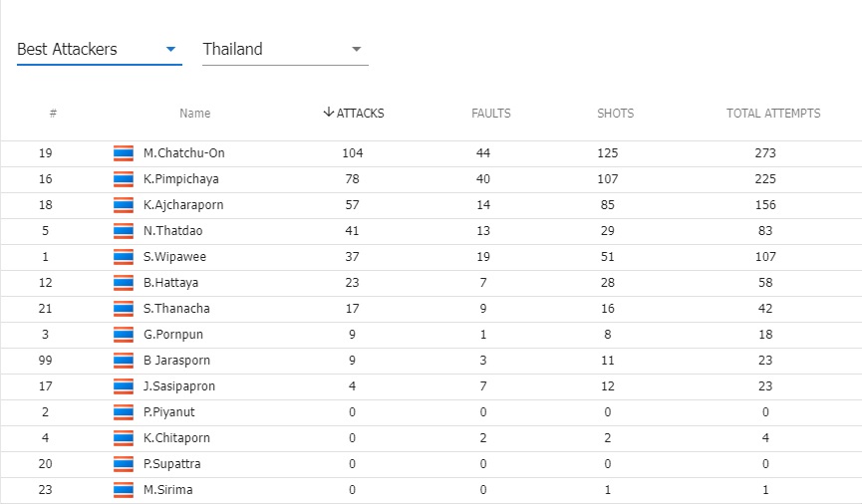The image size is (862, 504).
Task: Click the flag icon beside K.Ajcharaporn
Action: [x=124, y=204]
